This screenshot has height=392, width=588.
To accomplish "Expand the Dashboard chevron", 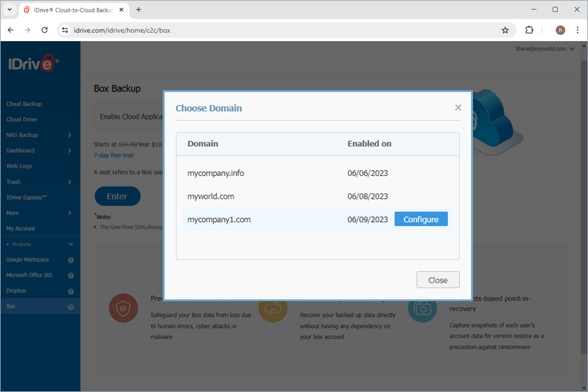I will pos(70,150).
